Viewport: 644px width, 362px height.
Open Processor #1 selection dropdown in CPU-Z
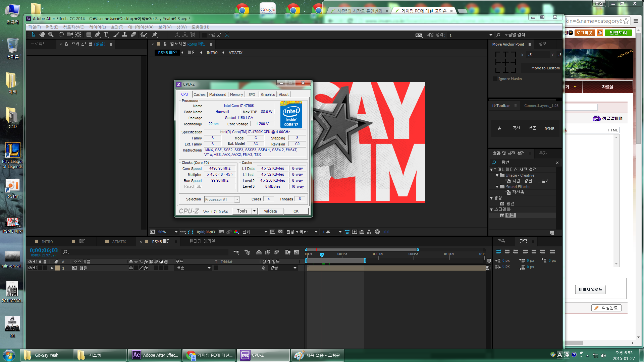[237, 199]
